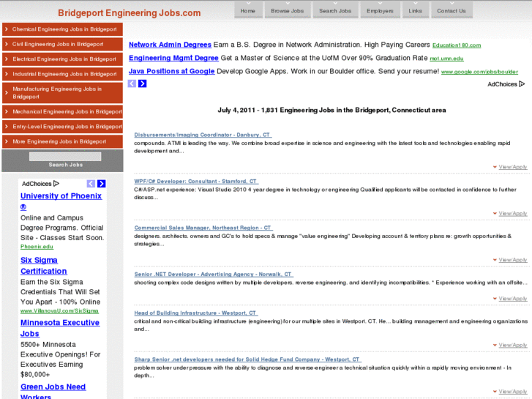Click the sidebar AdChoices icon
The width and height of the screenshot is (532, 399).
click(x=56, y=184)
